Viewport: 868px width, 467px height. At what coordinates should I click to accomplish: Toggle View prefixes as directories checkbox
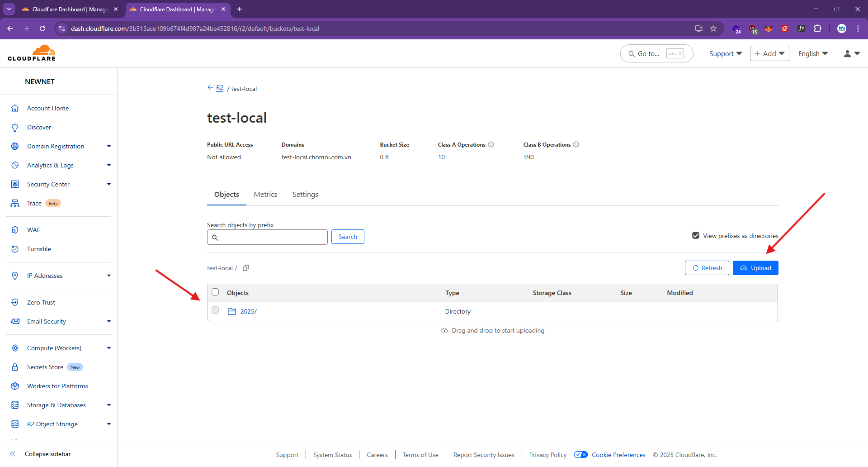pos(696,235)
